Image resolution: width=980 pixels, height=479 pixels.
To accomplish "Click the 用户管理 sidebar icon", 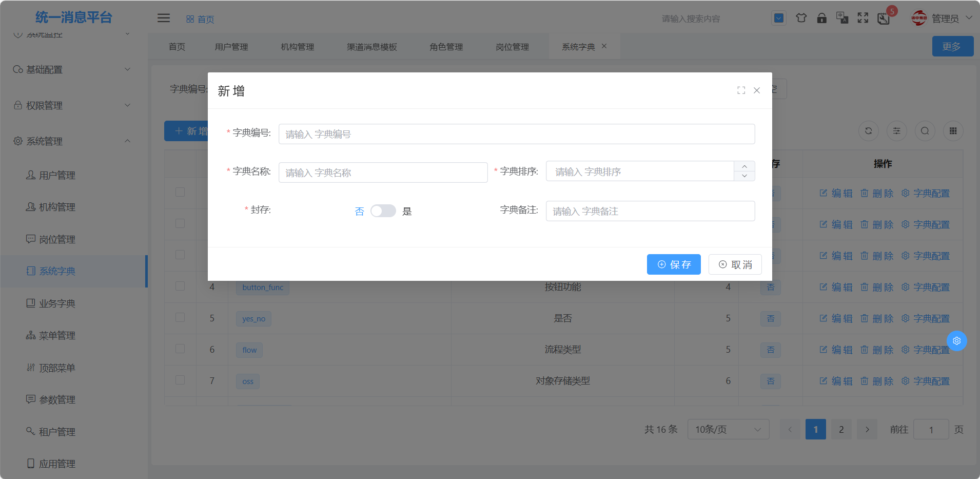I will [31, 175].
